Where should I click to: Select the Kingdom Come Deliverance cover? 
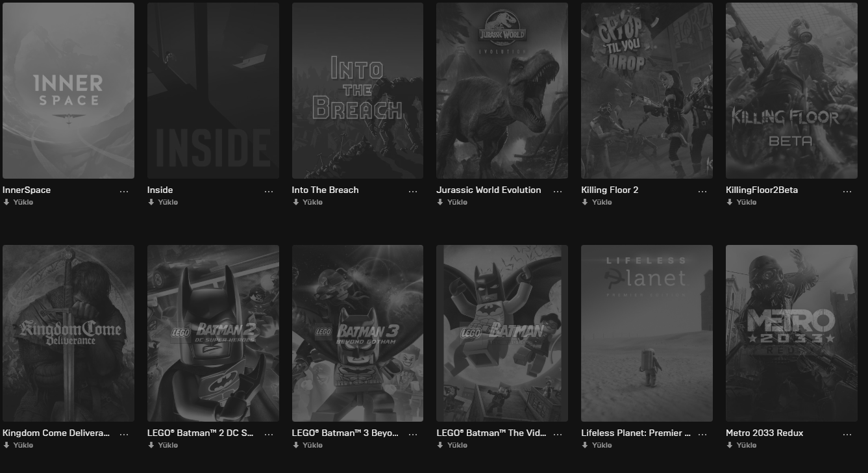[x=68, y=333]
